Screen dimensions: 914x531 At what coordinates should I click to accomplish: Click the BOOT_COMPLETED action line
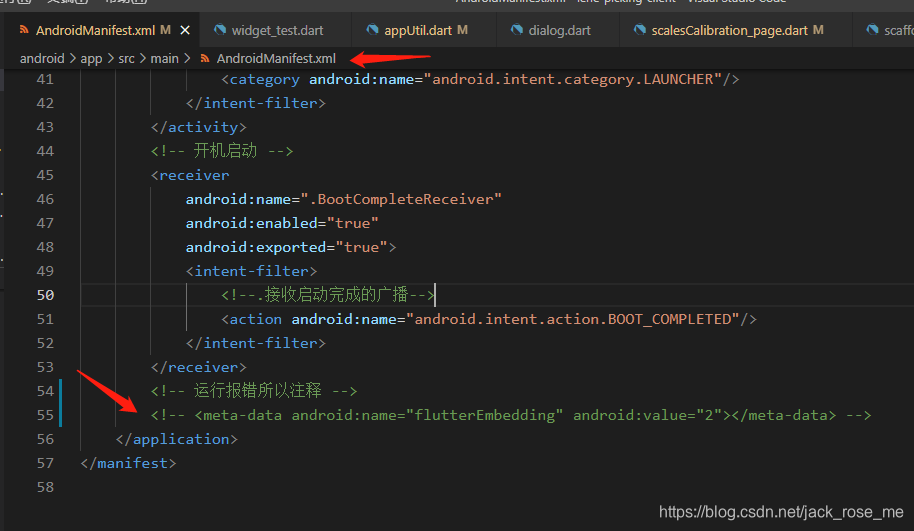click(x=488, y=319)
